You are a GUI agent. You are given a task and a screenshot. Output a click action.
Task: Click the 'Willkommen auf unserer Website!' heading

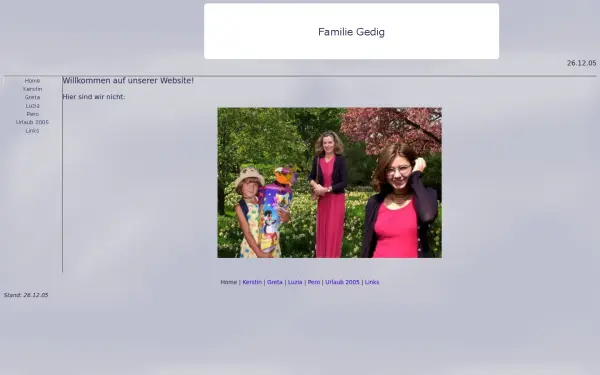click(x=128, y=81)
